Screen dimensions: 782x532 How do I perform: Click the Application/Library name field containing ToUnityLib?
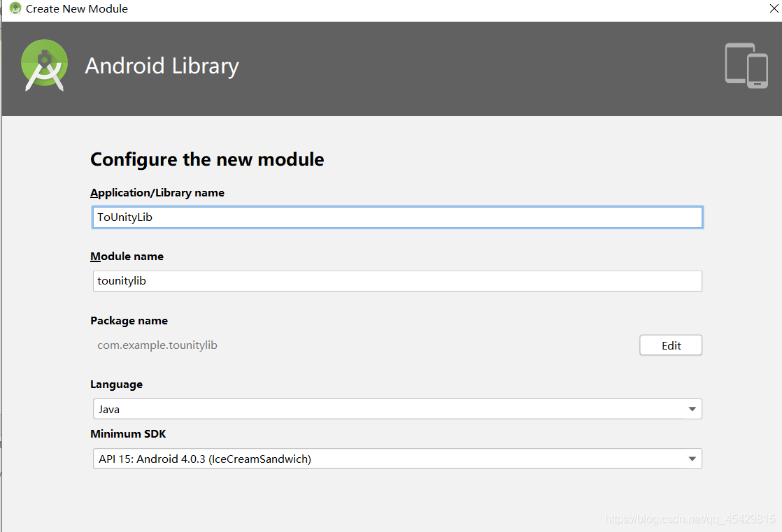[x=397, y=217]
